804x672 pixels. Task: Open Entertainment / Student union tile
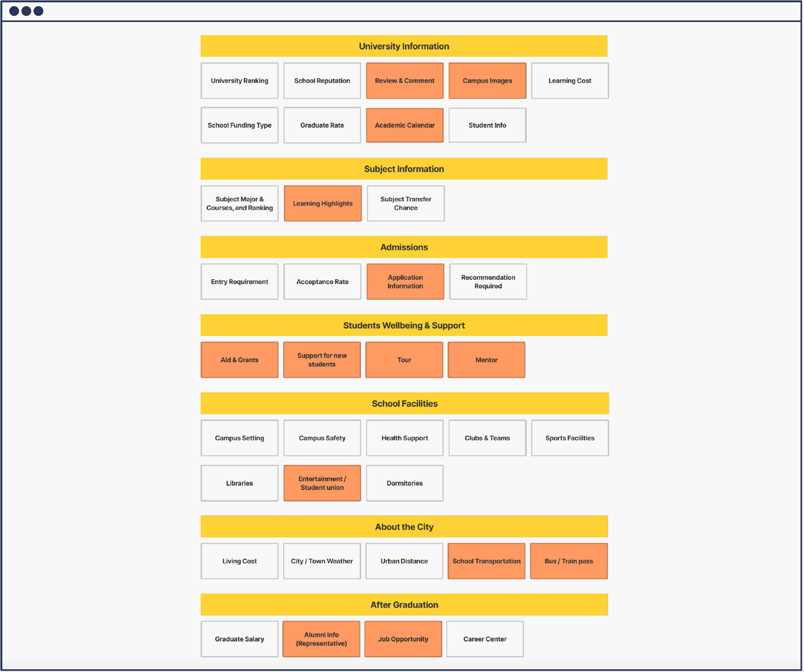pos(322,483)
